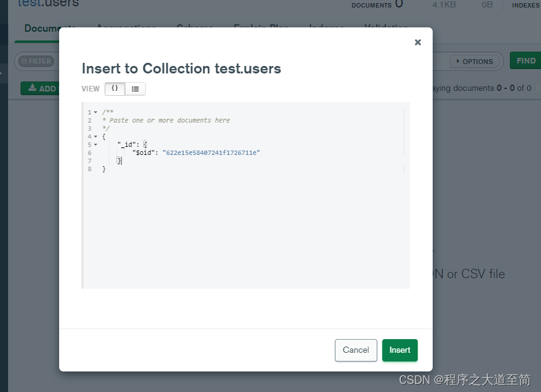The height and width of the screenshot is (392, 541).
Task: Click the Indexes stat in header
Action: pyautogui.click(x=525, y=5)
